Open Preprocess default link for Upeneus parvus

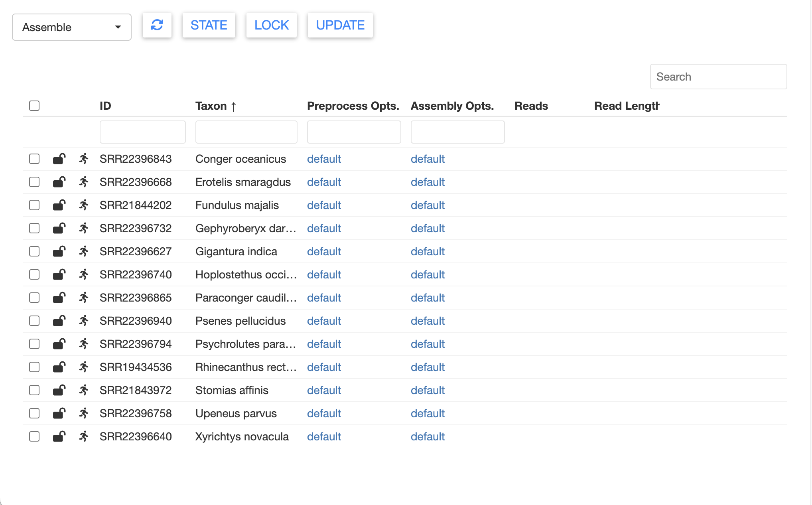click(x=324, y=413)
